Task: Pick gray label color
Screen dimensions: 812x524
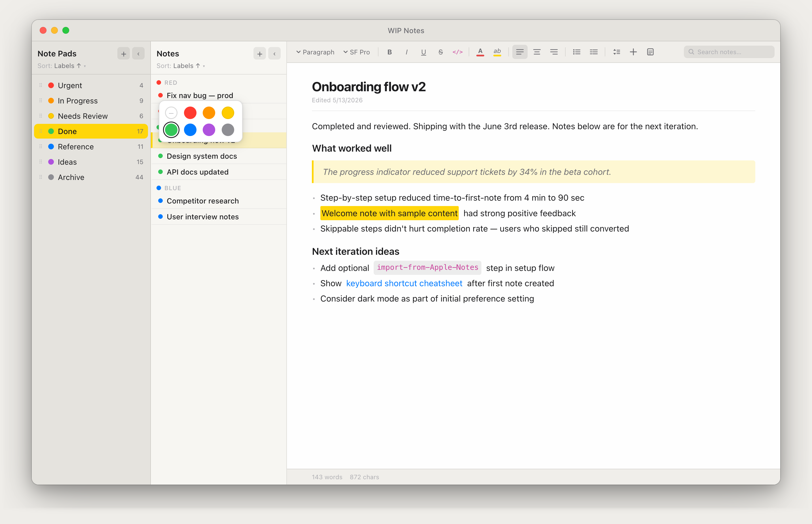Action: point(228,130)
